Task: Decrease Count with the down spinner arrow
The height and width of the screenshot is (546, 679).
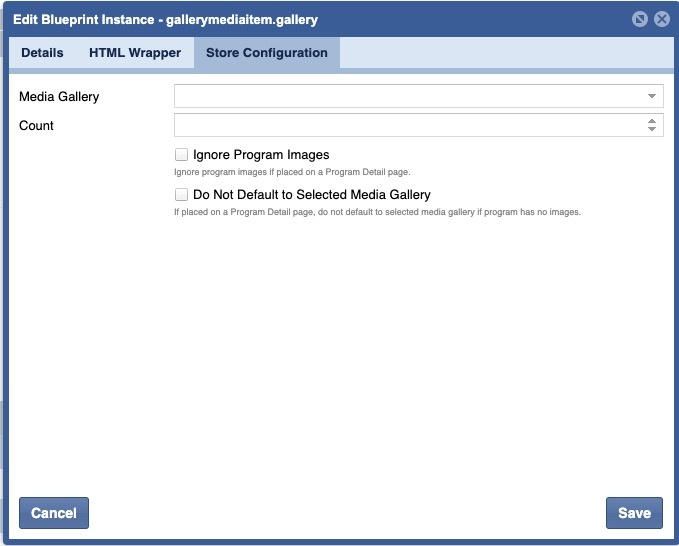Action: (652, 130)
